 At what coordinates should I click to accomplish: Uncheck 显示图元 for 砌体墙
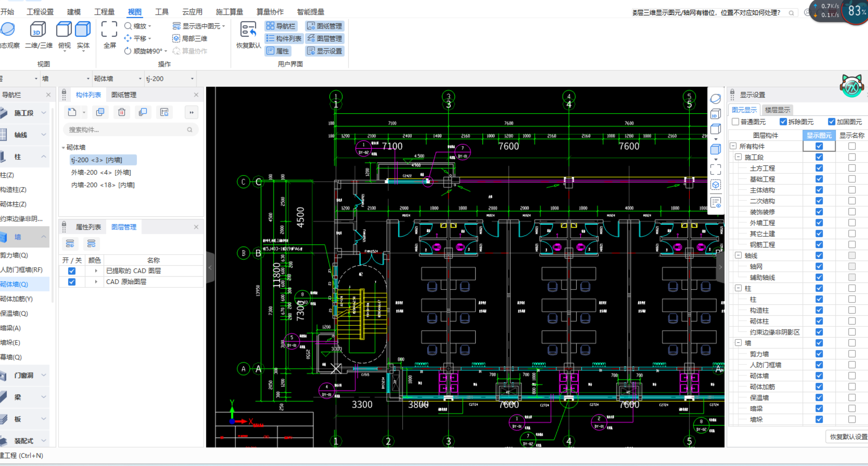(x=819, y=376)
